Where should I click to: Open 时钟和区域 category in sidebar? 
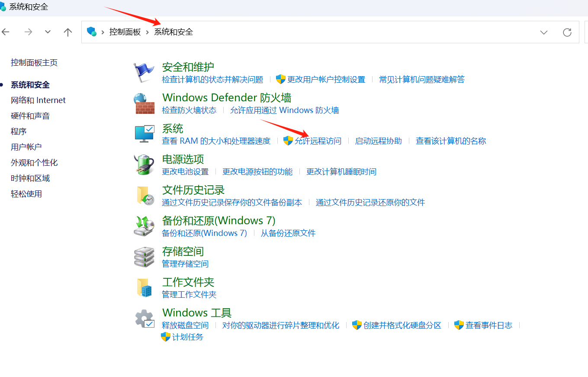(30, 178)
